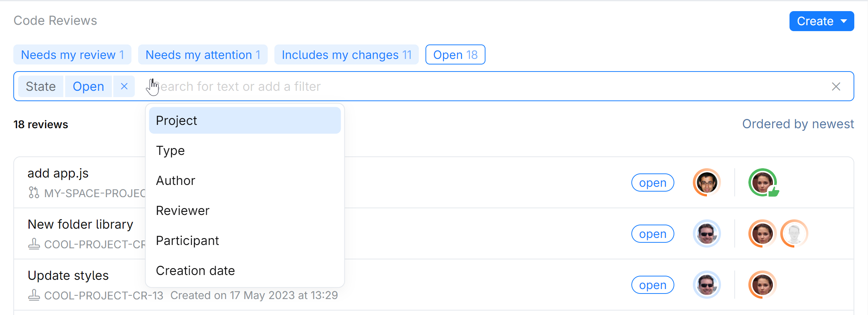Click the commit set icon beside COOL-PROJECT-CR

click(34, 244)
